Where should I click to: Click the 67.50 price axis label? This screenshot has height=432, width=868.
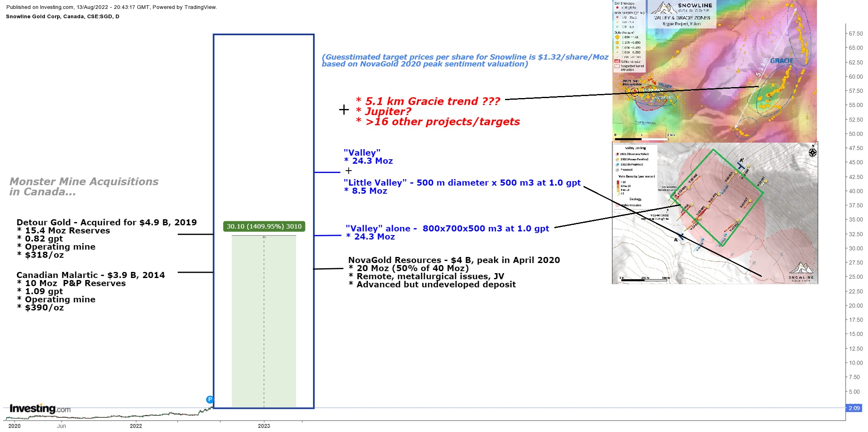(x=855, y=34)
